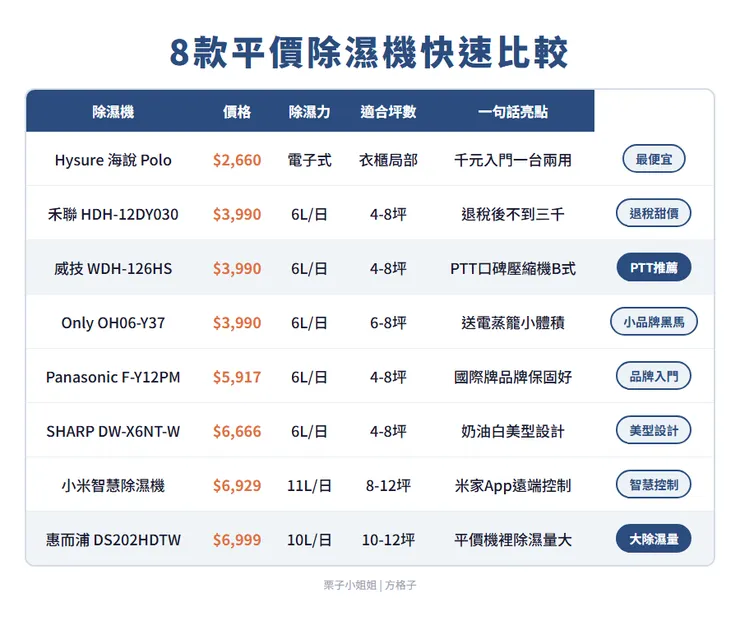Click Only OH06-Y37 row's $3,990 price
Viewport: 740px width, 617px height.
point(237,323)
